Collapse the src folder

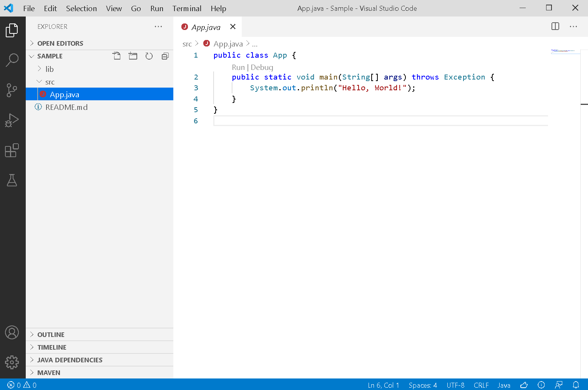click(100, 82)
